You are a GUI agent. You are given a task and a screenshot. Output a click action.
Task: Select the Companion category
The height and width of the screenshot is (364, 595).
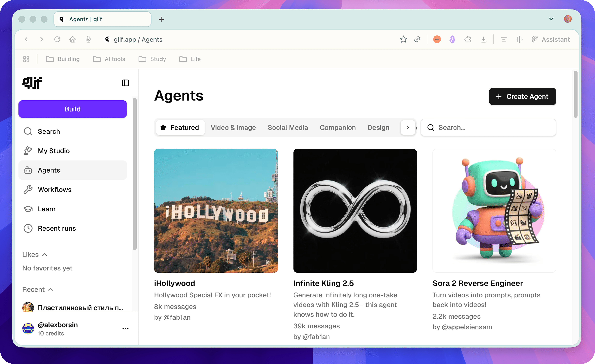coord(338,127)
